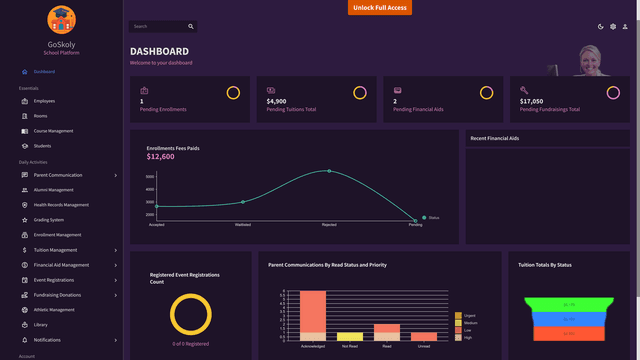The width and height of the screenshot is (640, 360).
Task: Open the Dashboard menu item
Action: tap(44, 72)
